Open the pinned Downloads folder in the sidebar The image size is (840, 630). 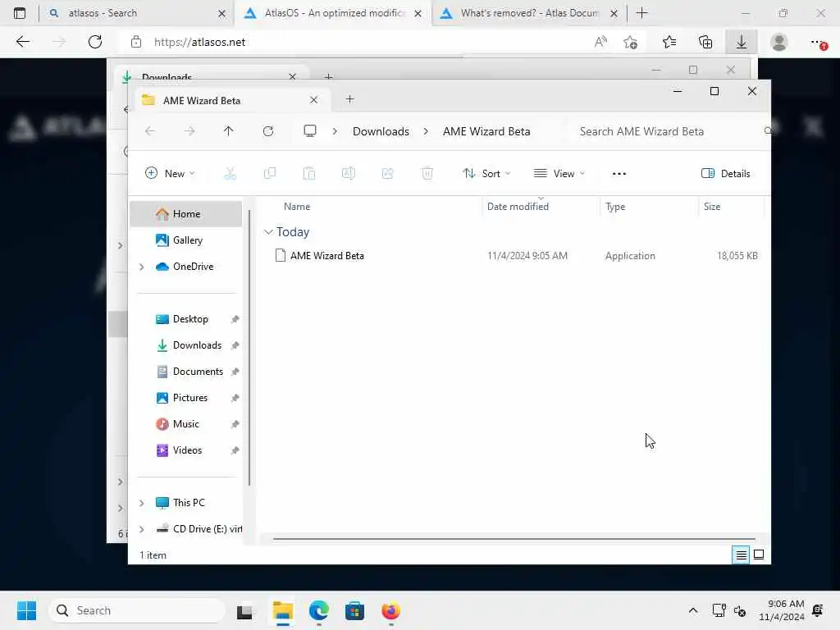pyautogui.click(x=186, y=345)
